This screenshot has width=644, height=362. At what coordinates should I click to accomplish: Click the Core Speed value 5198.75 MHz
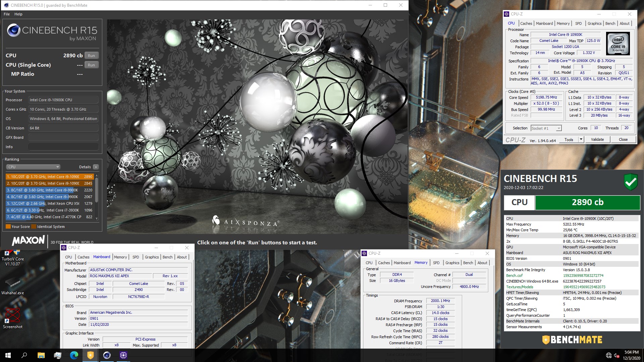pyautogui.click(x=546, y=98)
